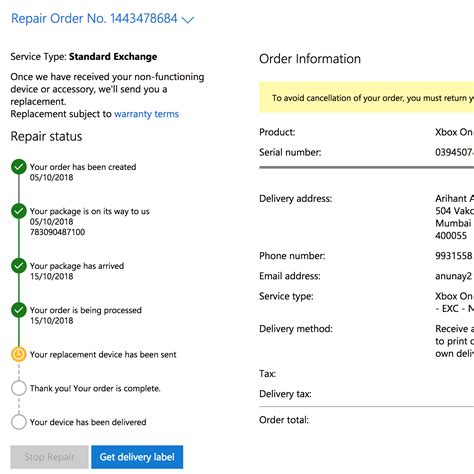Click the green check next to order created

click(19, 167)
